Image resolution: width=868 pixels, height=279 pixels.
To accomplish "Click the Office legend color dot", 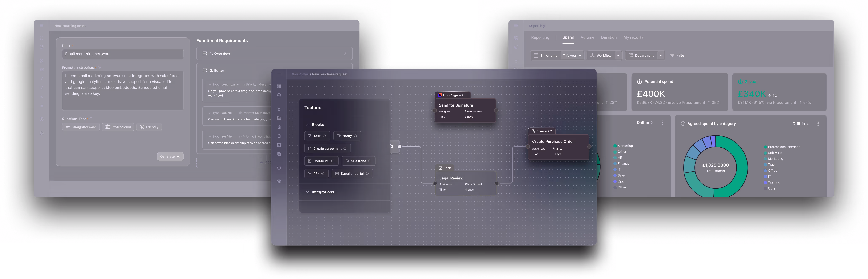I will (765, 171).
